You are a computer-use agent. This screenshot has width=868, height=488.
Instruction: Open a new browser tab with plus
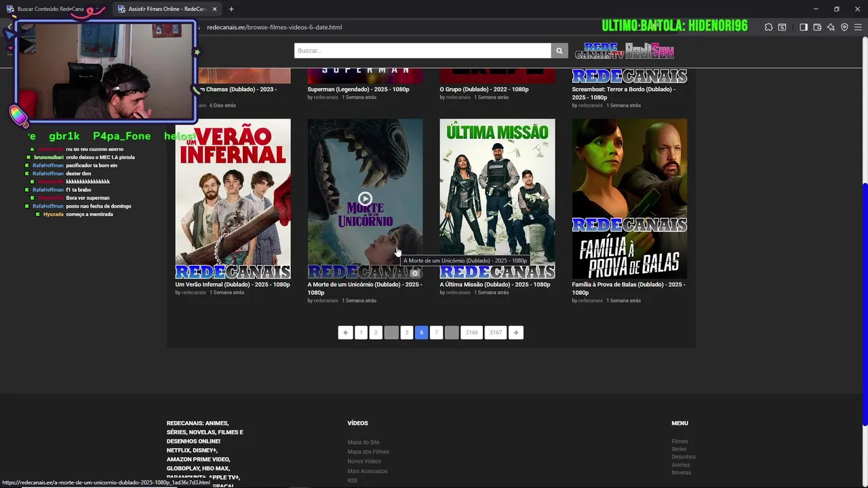pyautogui.click(x=231, y=9)
